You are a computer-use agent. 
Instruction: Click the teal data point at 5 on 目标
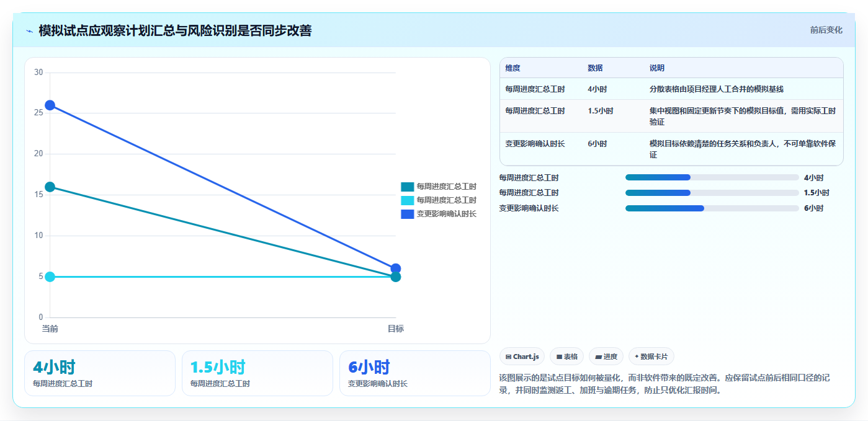396,277
